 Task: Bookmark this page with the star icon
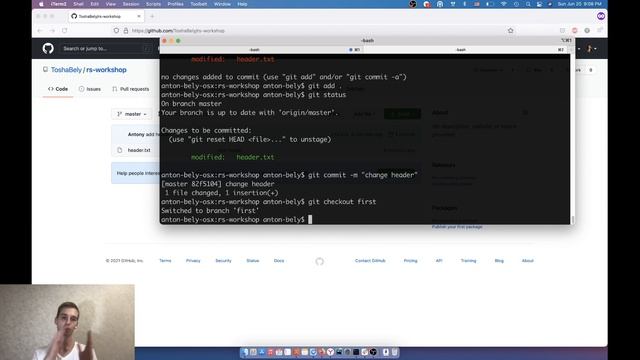point(511,31)
